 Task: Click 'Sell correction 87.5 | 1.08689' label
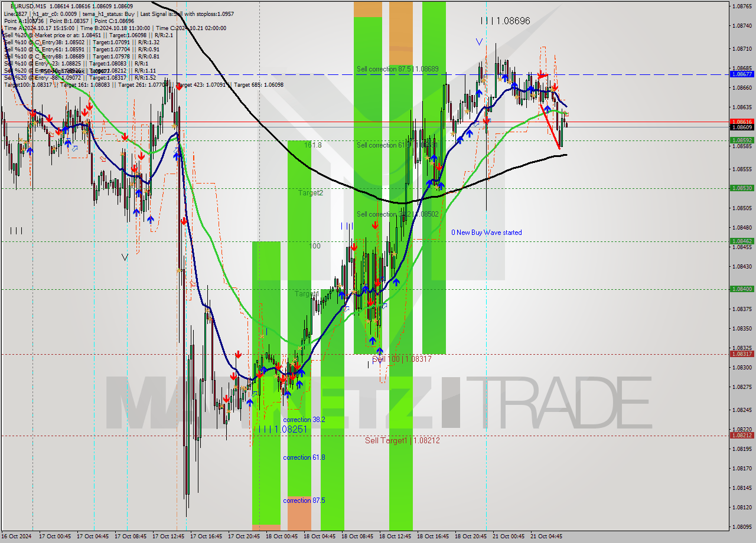click(x=397, y=69)
